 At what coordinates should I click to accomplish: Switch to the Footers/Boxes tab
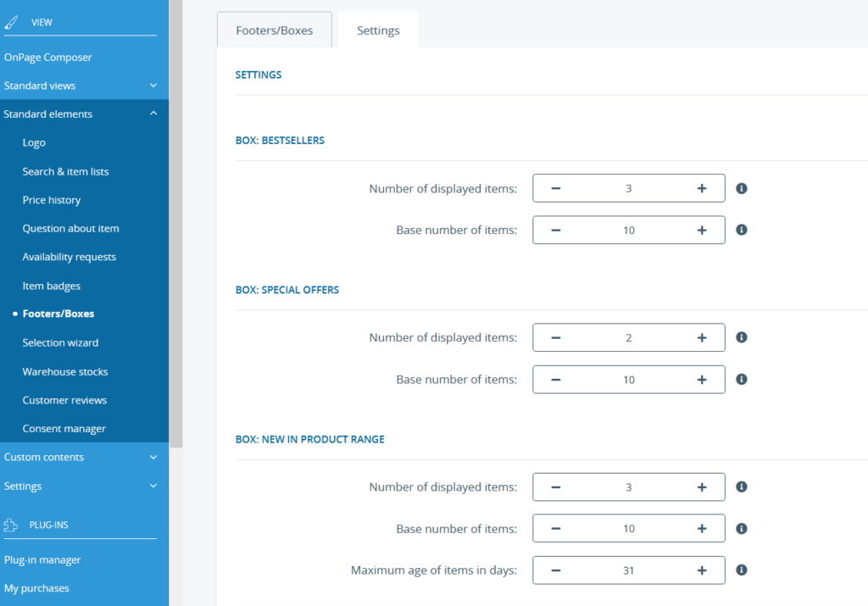[x=274, y=31]
